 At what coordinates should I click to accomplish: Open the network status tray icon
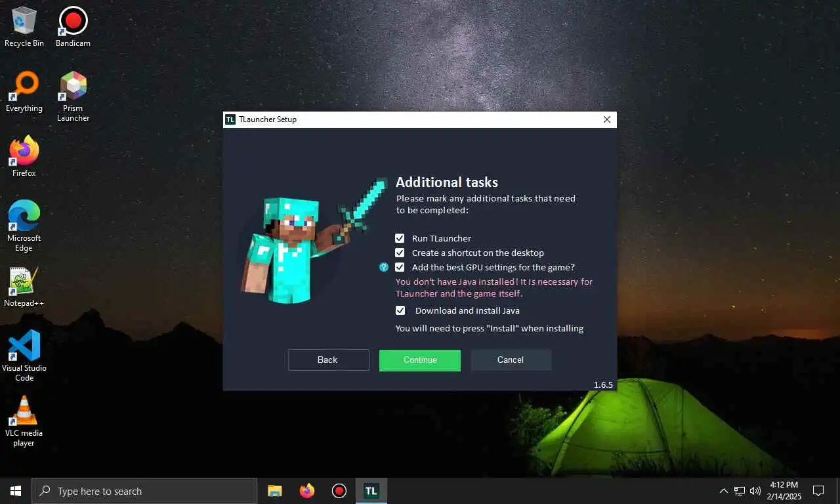pyautogui.click(x=740, y=491)
